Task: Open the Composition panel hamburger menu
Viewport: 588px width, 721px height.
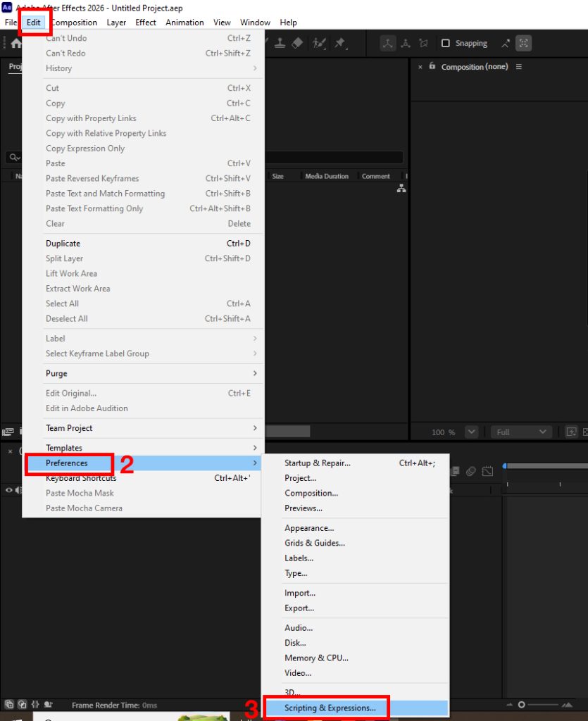Action: pyautogui.click(x=518, y=67)
